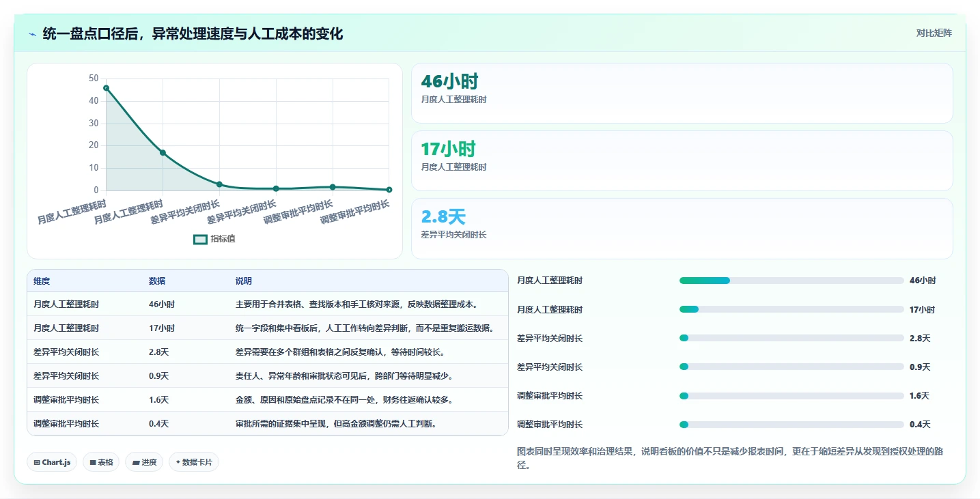The image size is (980, 499).
Task: Click 调整审批平均时长 in the 1.6天 table row
Action: click(66, 400)
